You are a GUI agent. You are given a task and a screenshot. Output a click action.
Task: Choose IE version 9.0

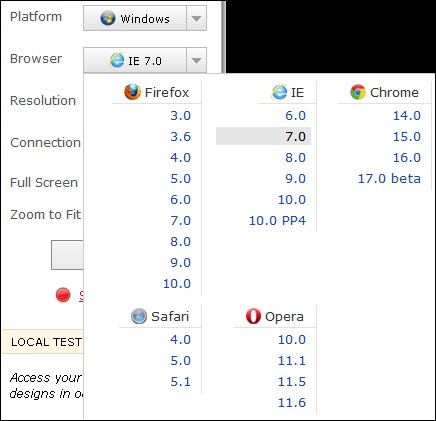(295, 178)
